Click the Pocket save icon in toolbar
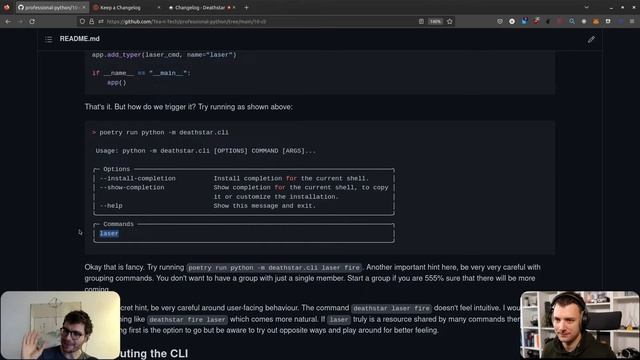640x360 pixels. (500, 21)
